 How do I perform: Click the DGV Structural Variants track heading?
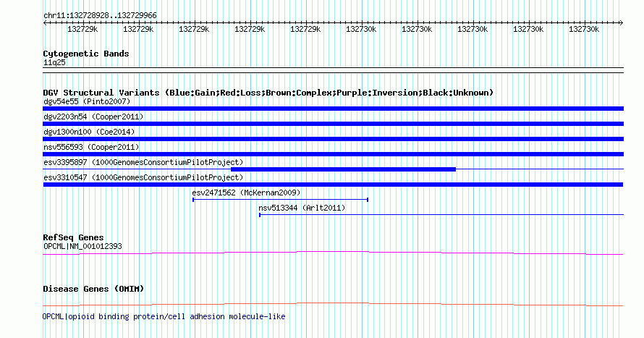pyautogui.click(x=268, y=93)
